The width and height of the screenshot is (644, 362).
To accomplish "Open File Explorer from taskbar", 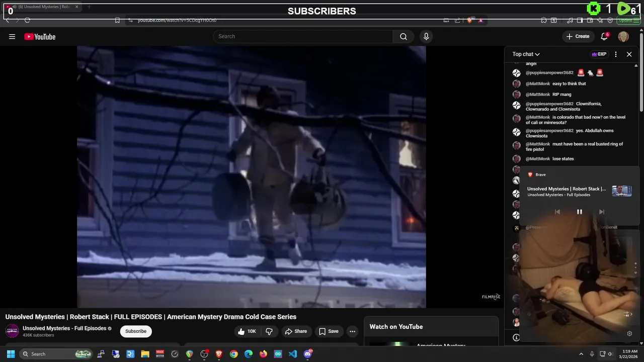I will pyautogui.click(x=145, y=354).
